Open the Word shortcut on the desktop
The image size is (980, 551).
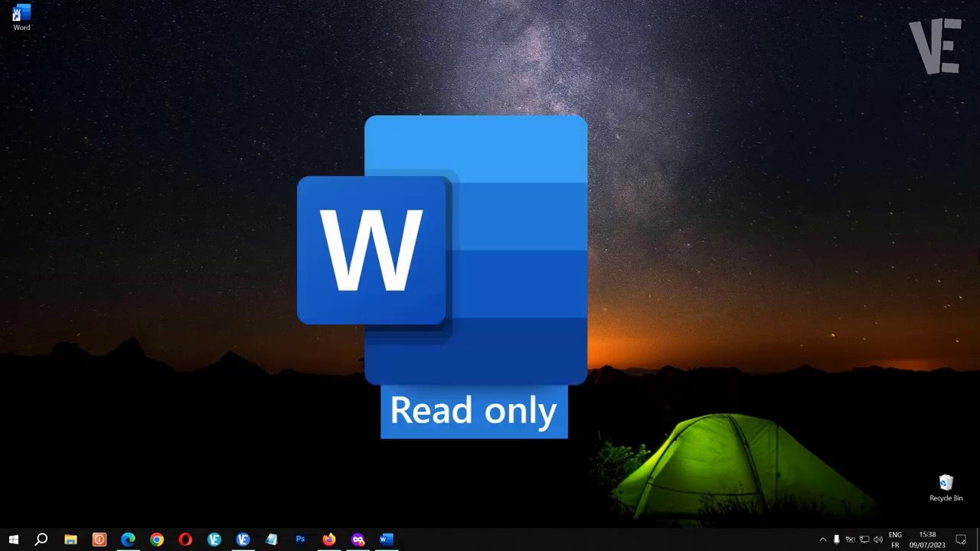pos(21,18)
